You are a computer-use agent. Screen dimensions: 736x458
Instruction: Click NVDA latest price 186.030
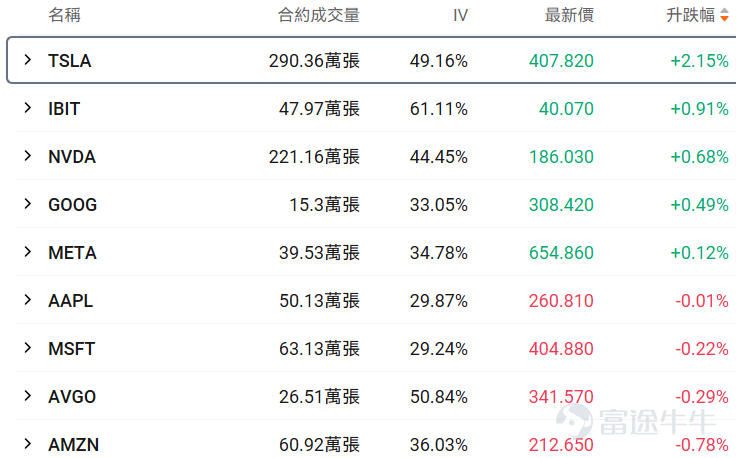pos(561,157)
